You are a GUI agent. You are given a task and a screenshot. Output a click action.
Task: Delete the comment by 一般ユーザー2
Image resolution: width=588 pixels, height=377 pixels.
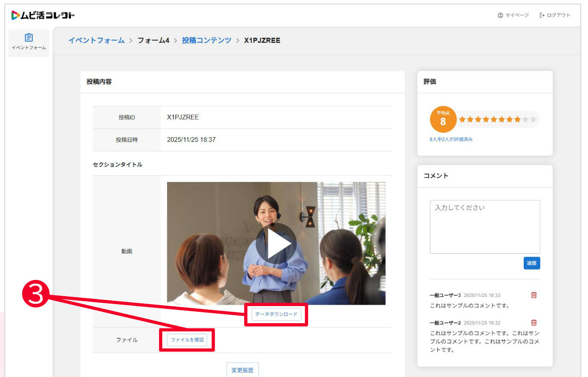[534, 323]
